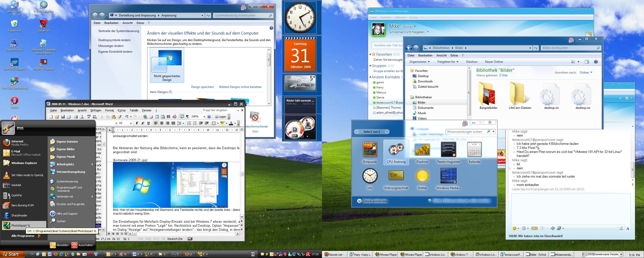The width and height of the screenshot is (644, 258).
Task: Select the CPU-Nutzung gadget in gallery
Action: (x=396, y=152)
